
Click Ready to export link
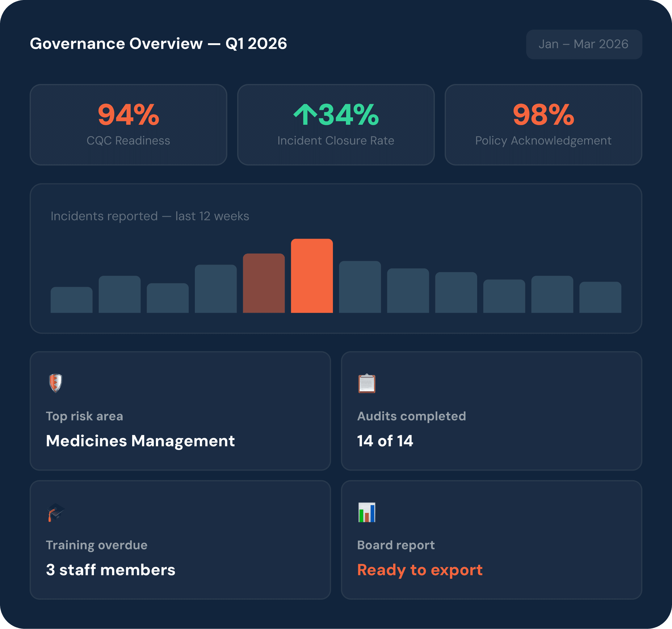419,570
